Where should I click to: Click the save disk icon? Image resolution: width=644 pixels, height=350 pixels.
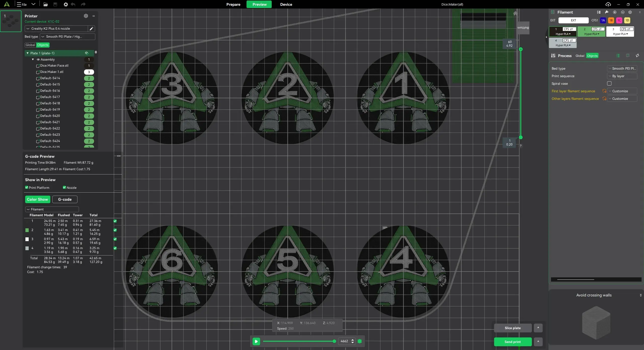tap(55, 4)
